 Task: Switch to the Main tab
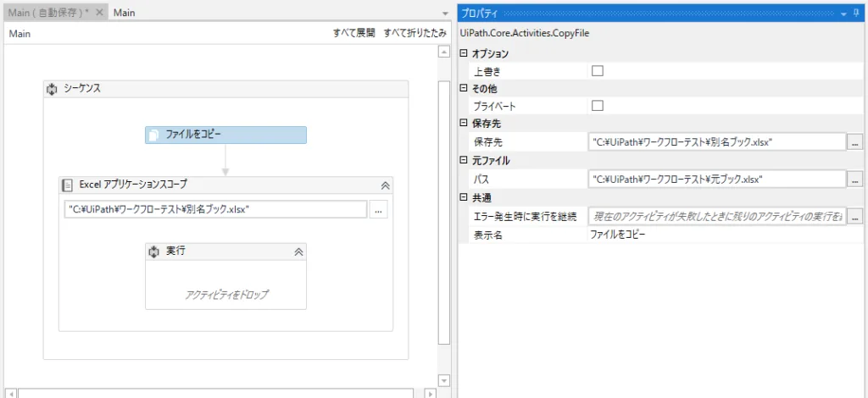(125, 13)
